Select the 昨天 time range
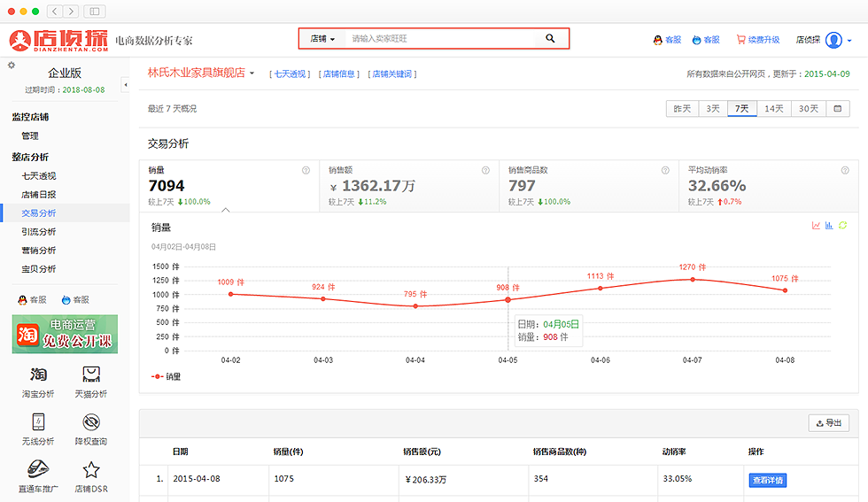 point(682,108)
